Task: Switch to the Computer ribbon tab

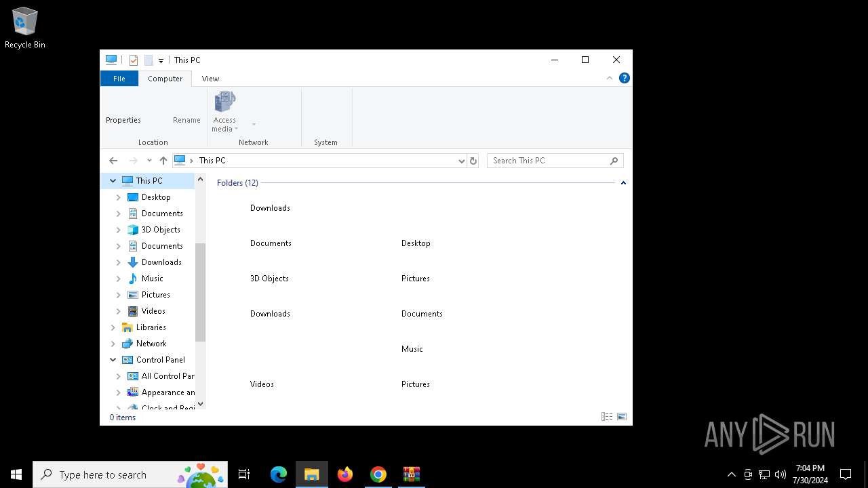Action: point(165,79)
